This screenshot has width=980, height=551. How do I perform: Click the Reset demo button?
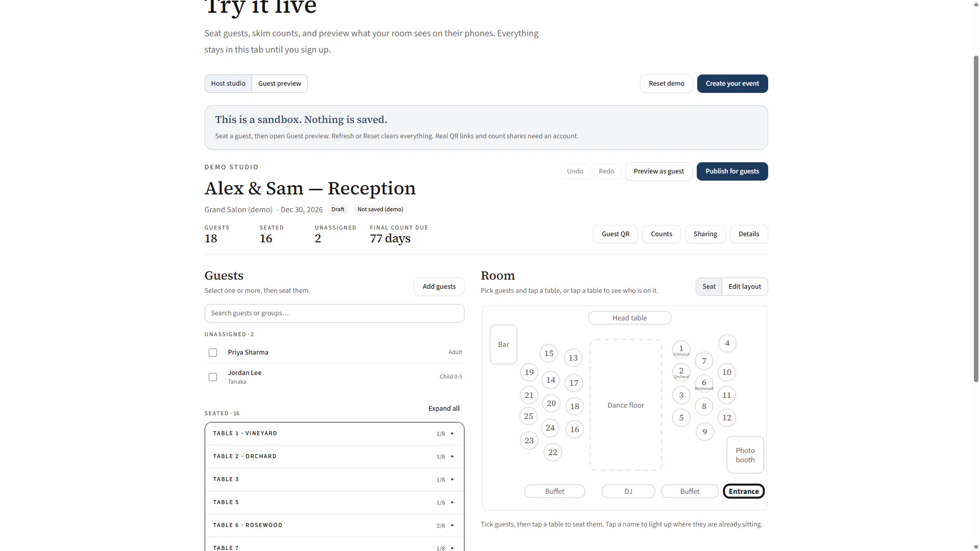pos(667,84)
